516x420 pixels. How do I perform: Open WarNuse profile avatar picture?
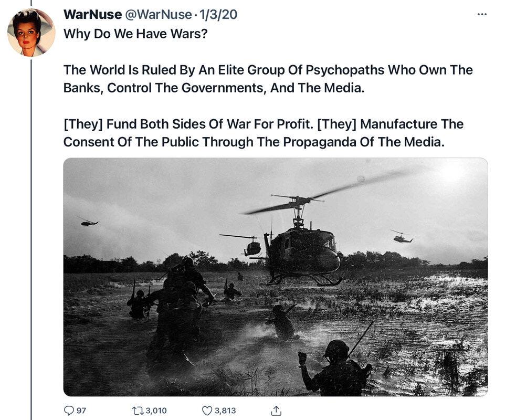(31, 33)
